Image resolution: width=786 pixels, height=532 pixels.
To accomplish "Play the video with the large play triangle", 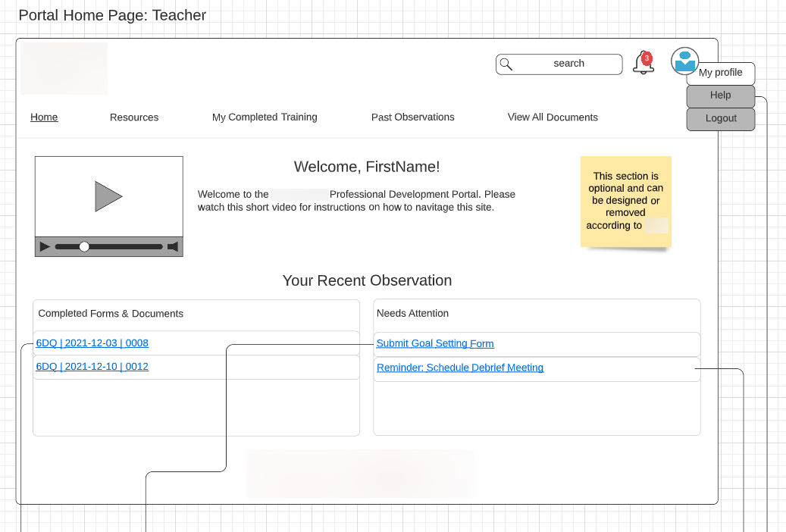I will (x=108, y=196).
